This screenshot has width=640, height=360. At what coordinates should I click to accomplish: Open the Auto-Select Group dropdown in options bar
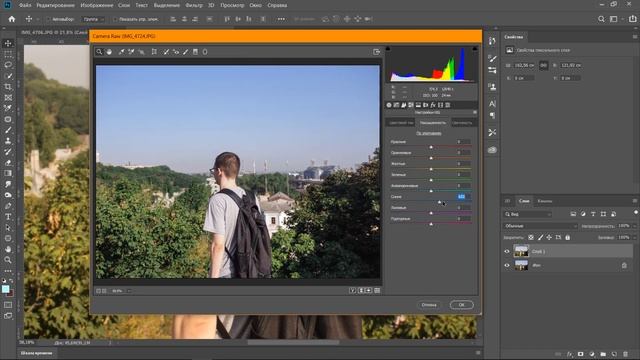[93, 19]
